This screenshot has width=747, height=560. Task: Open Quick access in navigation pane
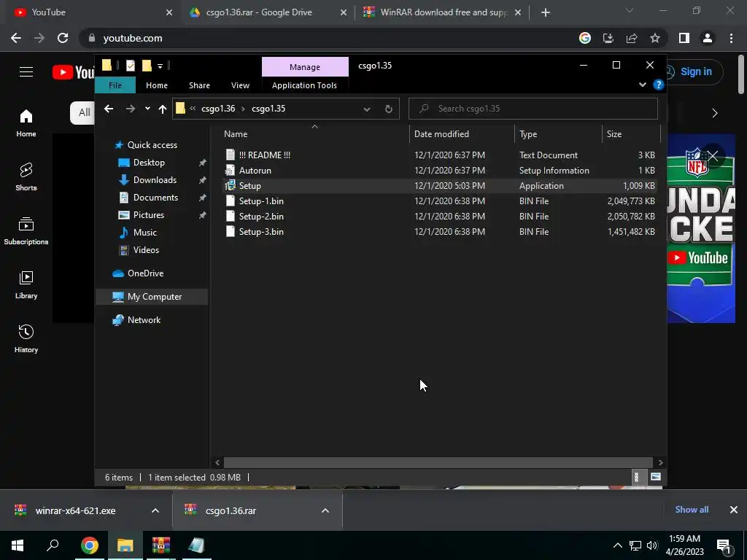pos(152,145)
